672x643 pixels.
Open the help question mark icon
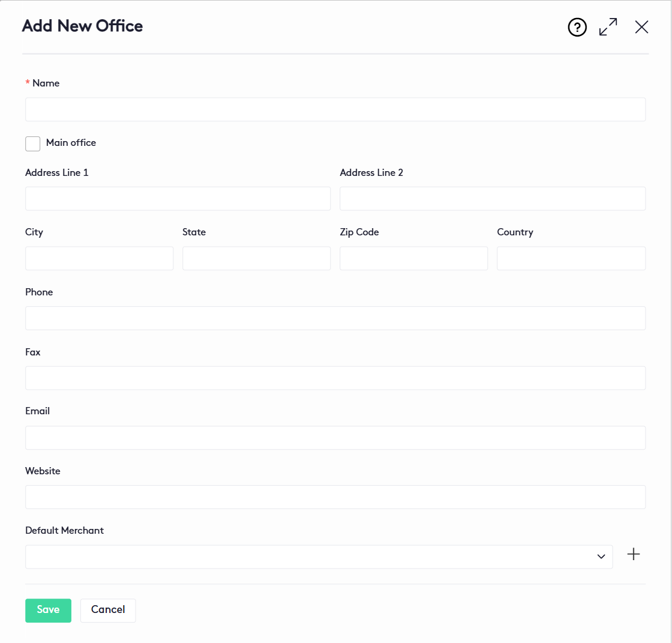point(577,28)
